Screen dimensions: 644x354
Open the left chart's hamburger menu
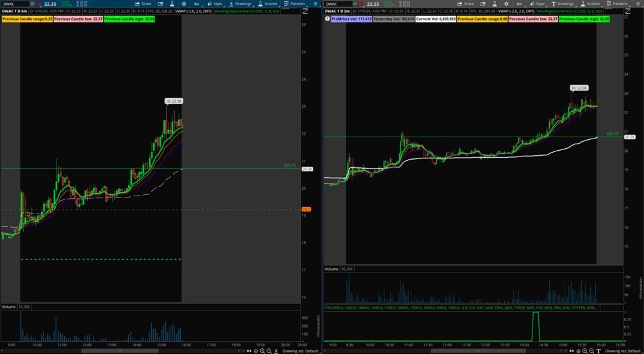[315, 4]
